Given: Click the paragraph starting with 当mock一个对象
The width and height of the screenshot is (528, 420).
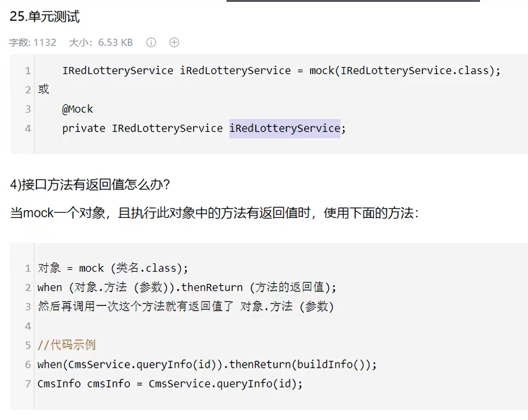Looking at the screenshot, I should (x=214, y=213).
